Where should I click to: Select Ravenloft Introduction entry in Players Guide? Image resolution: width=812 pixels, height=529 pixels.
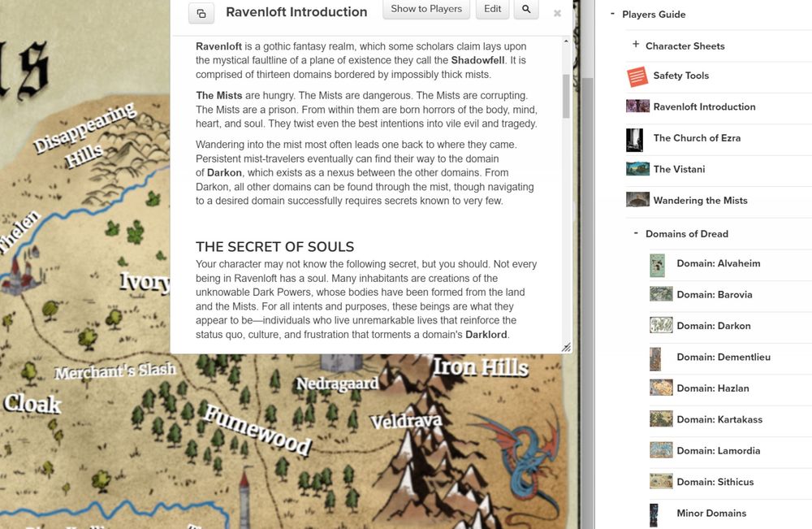(x=704, y=106)
